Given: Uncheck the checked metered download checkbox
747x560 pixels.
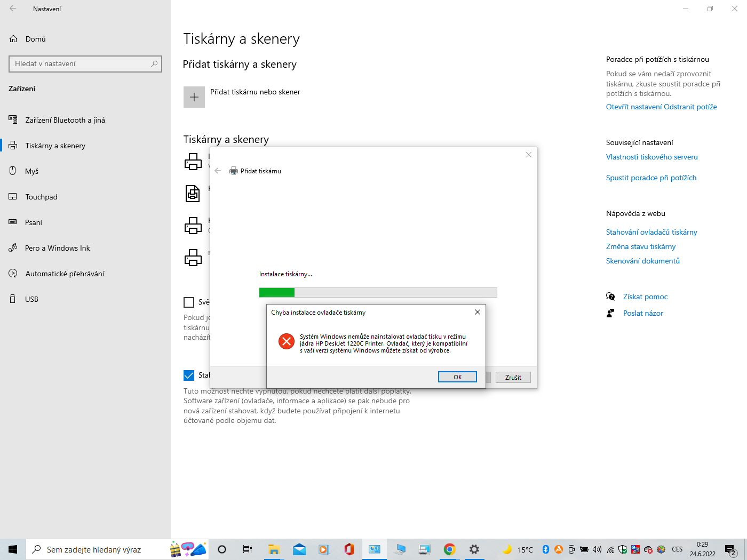Looking at the screenshot, I should coord(189,375).
